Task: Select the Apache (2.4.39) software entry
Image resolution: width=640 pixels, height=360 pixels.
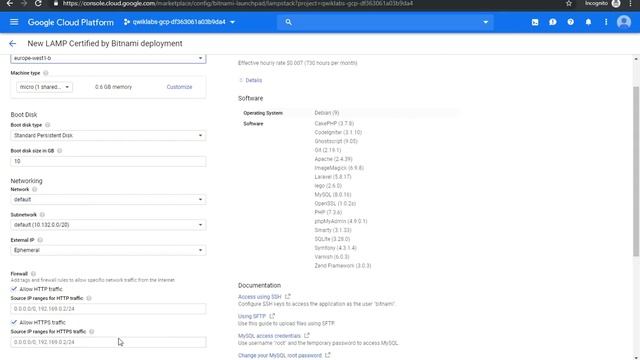Action: [x=333, y=159]
